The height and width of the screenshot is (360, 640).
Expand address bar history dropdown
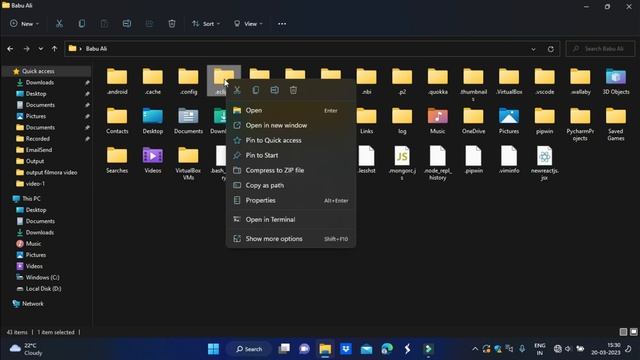tap(533, 49)
